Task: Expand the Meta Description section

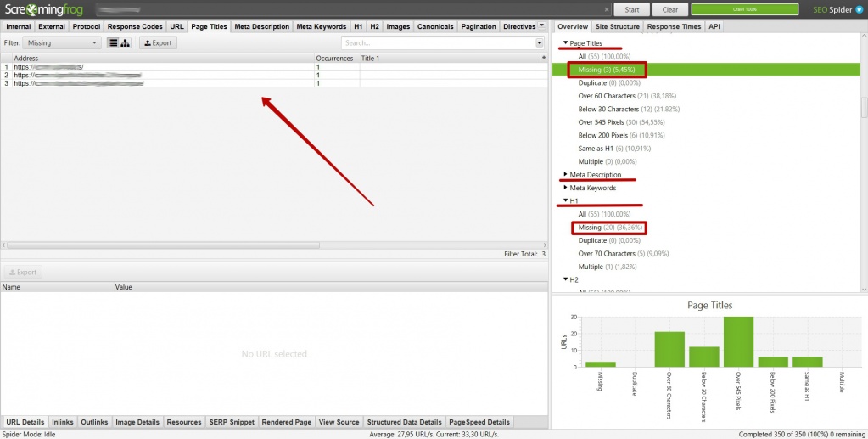Action: [x=566, y=175]
